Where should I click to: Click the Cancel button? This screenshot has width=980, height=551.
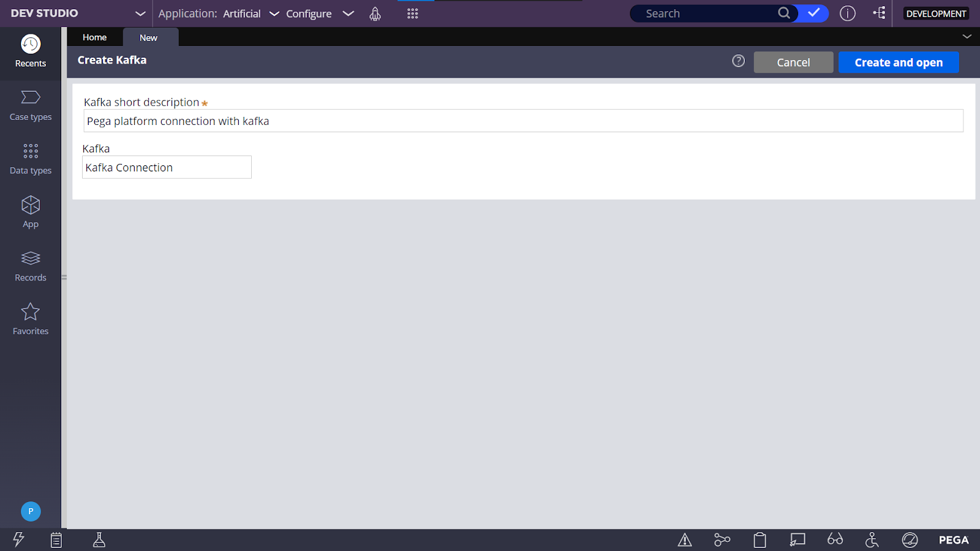click(x=793, y=62)
